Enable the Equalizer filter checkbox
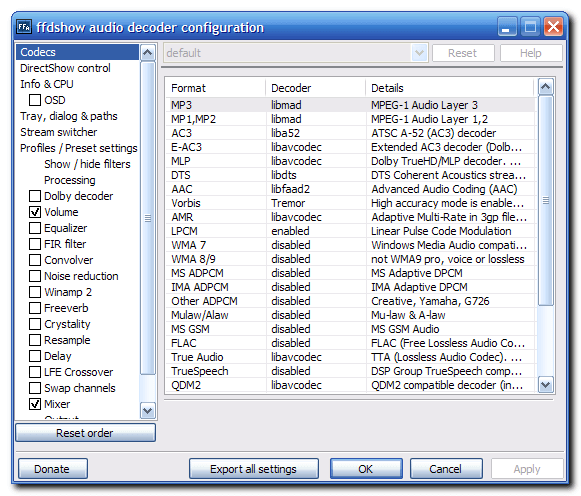581x496 pixels. [x=35, y=228]
